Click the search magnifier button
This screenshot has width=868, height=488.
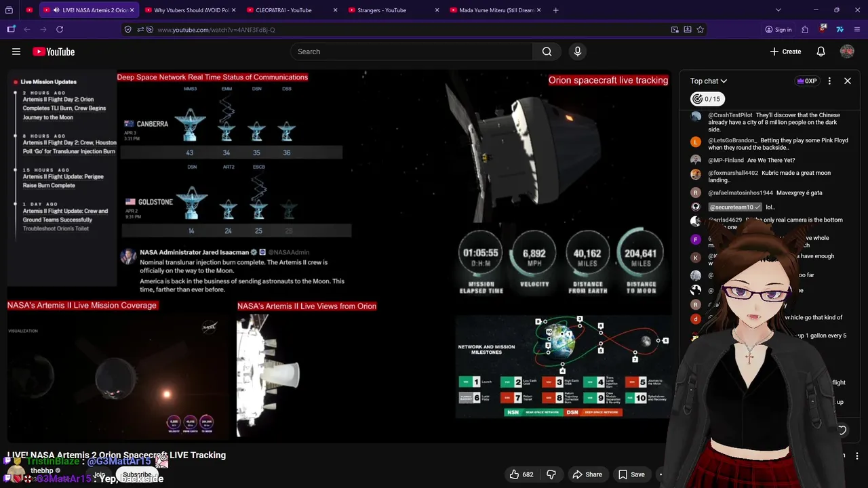[547, 52]
